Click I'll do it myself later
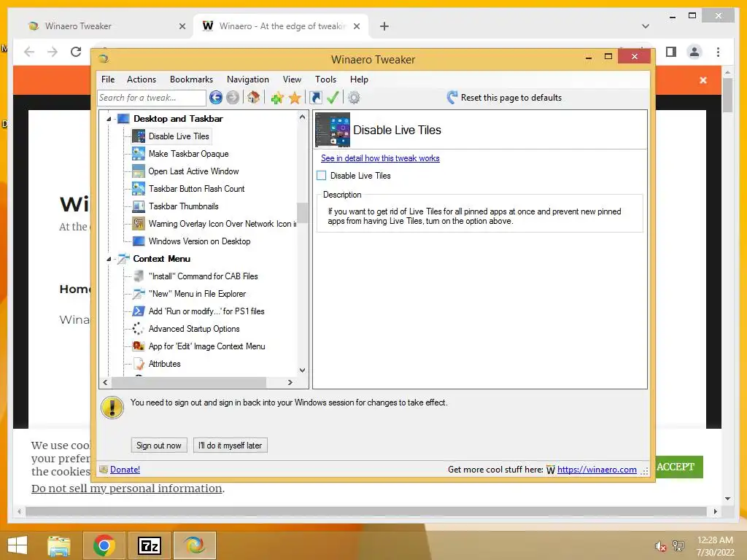This screenshot has height=560, width=747. (230, 446)
